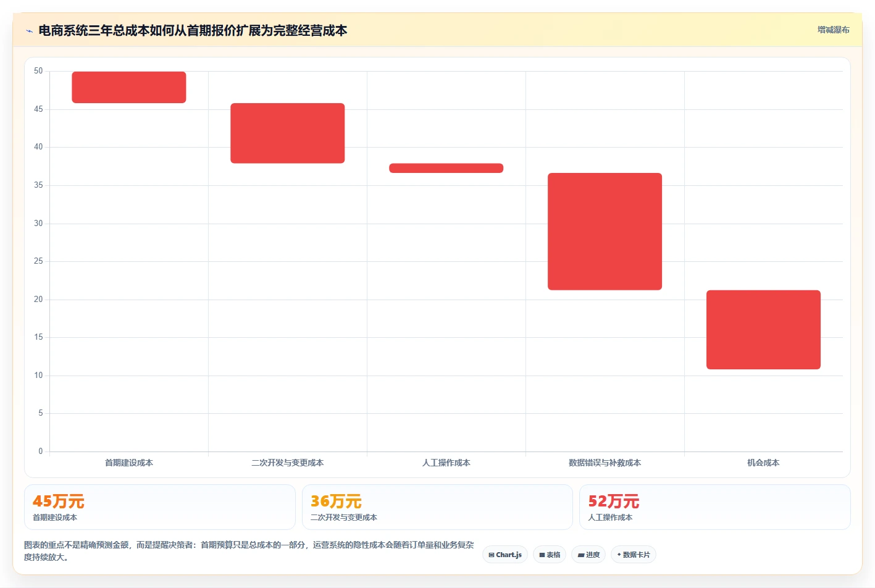The image size is (875, 588).
Task: Click the y-axis value 50
Action: pos(38,71)
